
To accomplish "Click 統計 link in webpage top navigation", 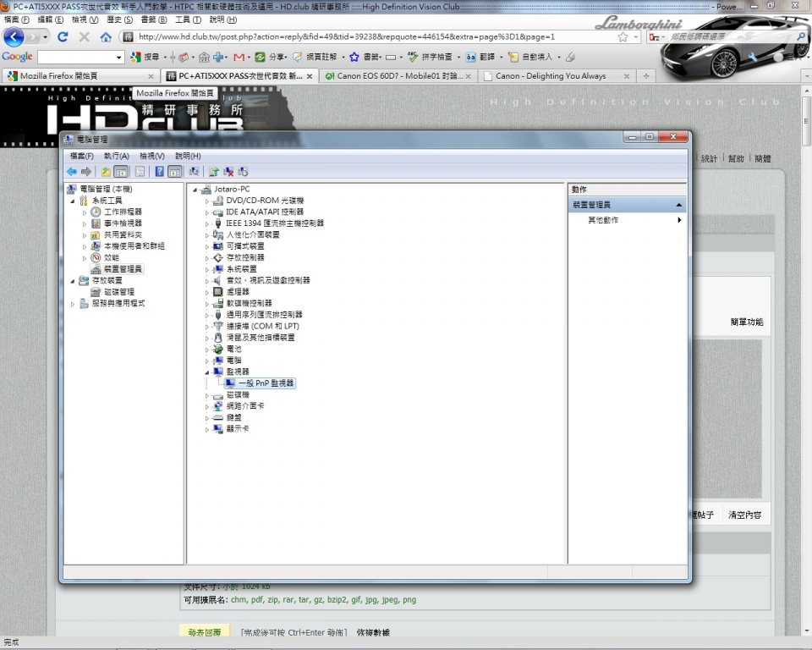I will 709,158.
